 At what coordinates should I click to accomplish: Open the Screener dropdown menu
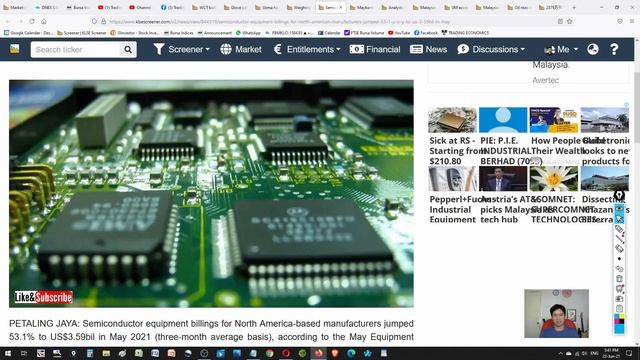(182, 49)
